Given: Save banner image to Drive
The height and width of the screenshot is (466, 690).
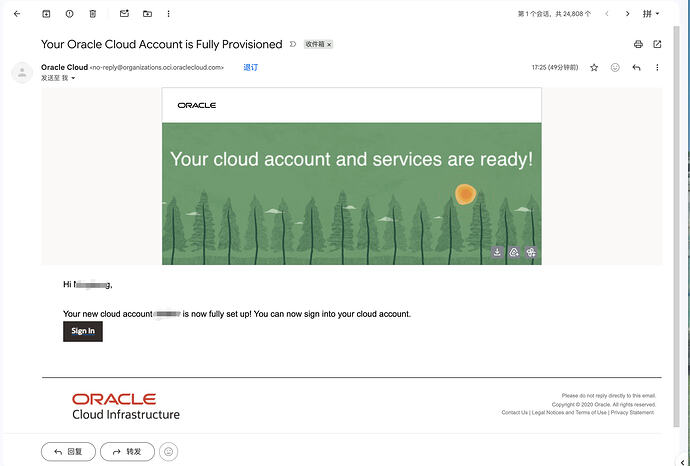Looking at the screenshot, I should [514, 252].
